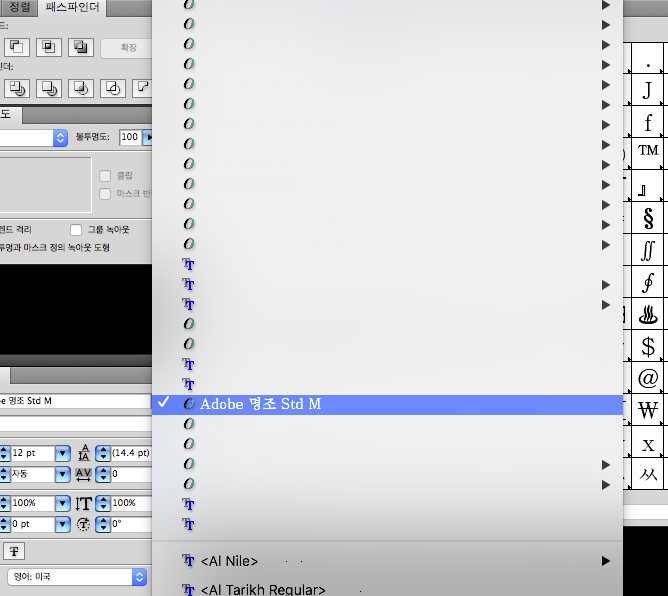Click the strikethrough T button
The height and width of the screenshot is (596, 668).
15,550
